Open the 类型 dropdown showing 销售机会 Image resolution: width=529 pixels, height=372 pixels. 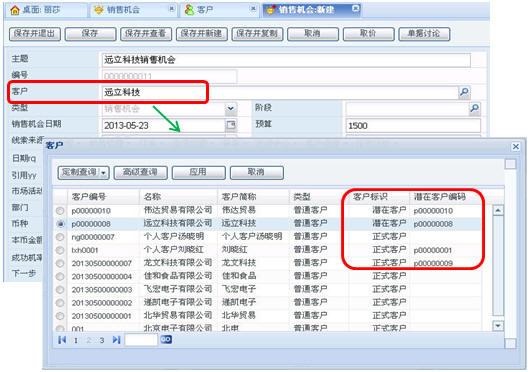click(x=230, y=109)
